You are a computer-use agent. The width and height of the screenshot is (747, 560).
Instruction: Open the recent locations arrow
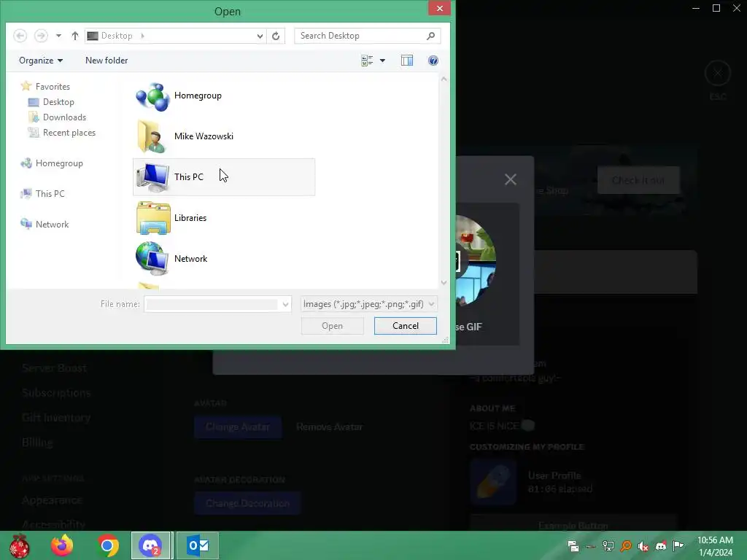[58, 36]
